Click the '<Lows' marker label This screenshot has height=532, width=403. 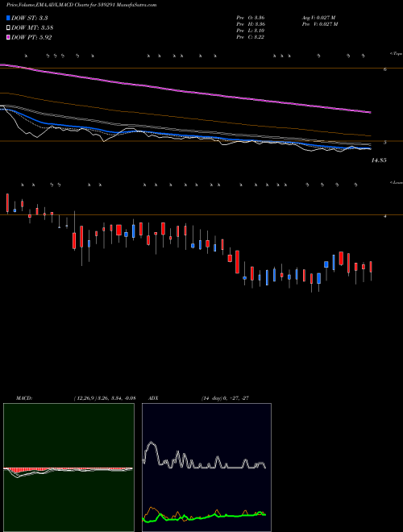(x=396, y=182)
